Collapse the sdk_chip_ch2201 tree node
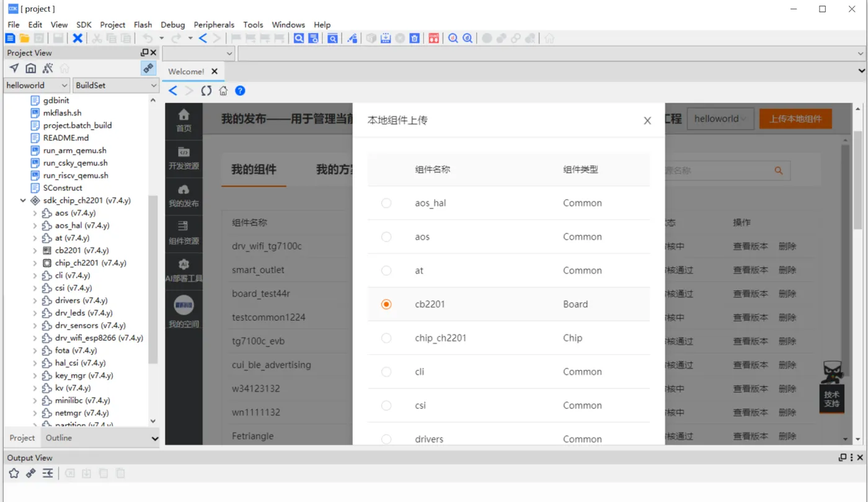The height and width of the screenshot is (502, 868). (x=23, y=200)
